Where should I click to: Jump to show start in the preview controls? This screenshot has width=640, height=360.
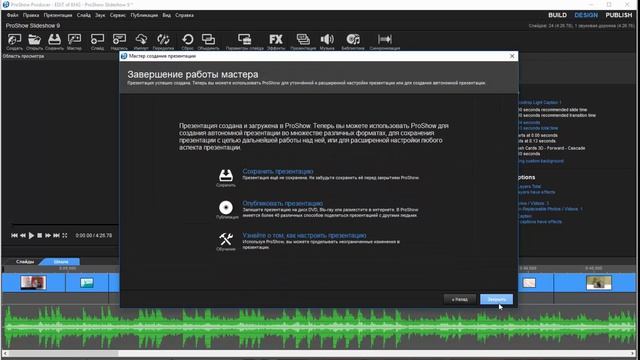pos(14,236)
